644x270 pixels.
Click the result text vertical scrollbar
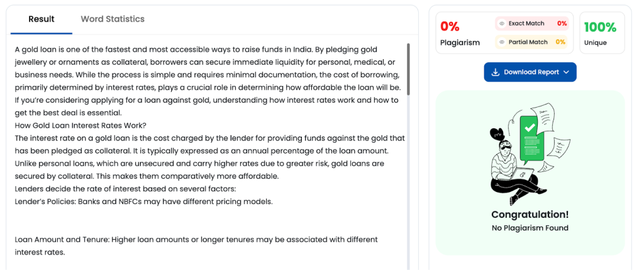pos(408,69)
